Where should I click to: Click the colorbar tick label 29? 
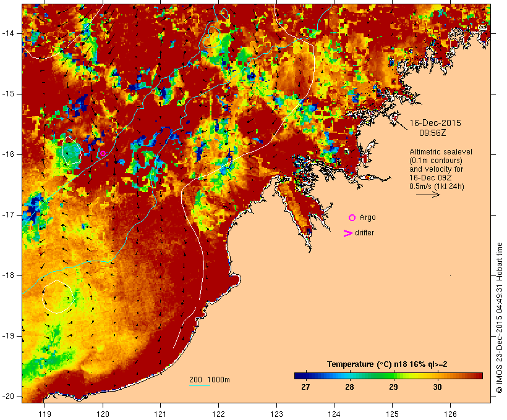pos(393,387)
